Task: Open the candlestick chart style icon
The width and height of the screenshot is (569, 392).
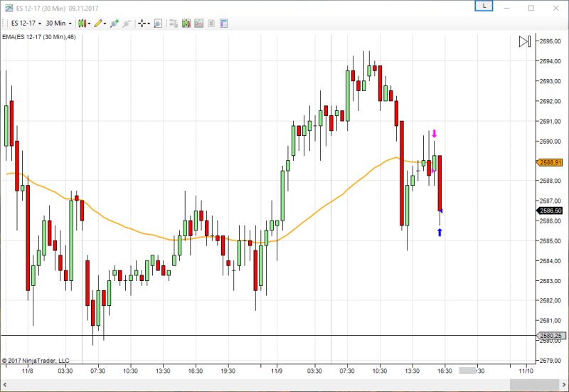Action: (x=82, y=23)
